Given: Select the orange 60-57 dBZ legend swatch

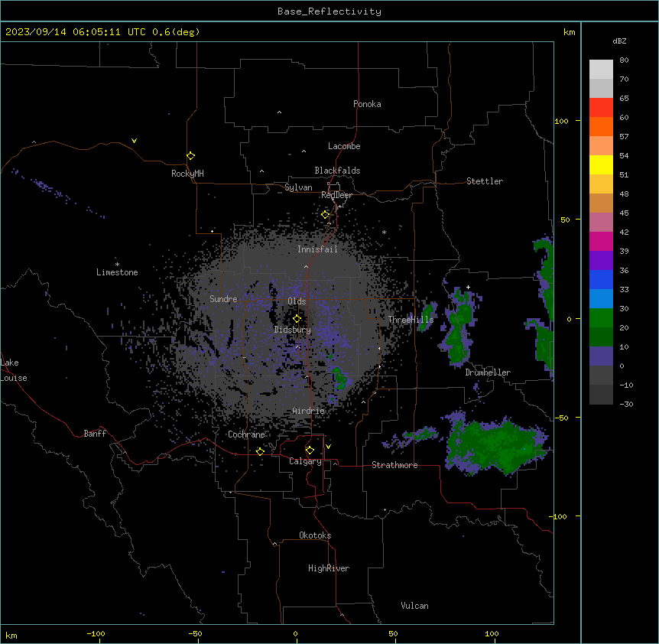Looking at the screenshot, I should pyautogui.click(x=601, y=126).
